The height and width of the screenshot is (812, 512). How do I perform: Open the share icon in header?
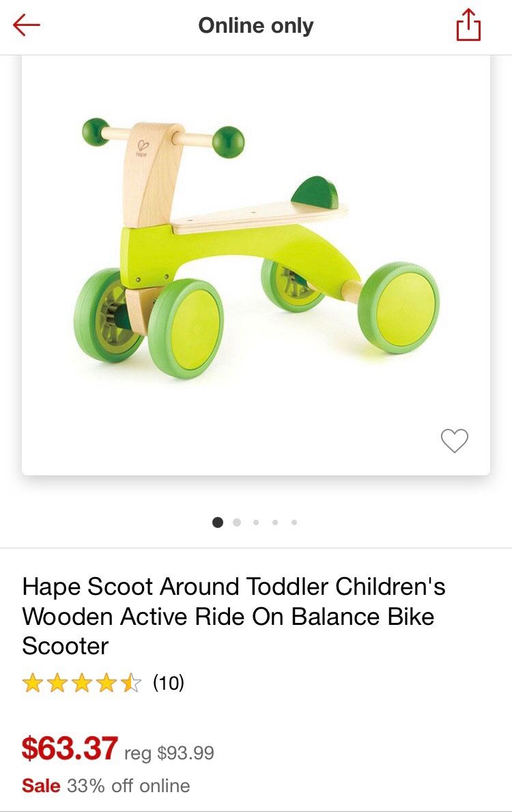468,25
